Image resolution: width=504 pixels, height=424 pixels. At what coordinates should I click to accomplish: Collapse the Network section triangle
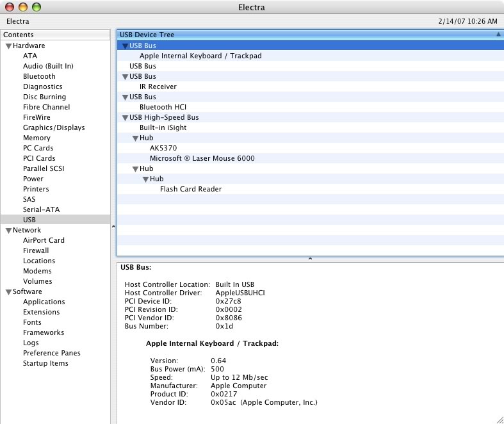tap(8, 231)
